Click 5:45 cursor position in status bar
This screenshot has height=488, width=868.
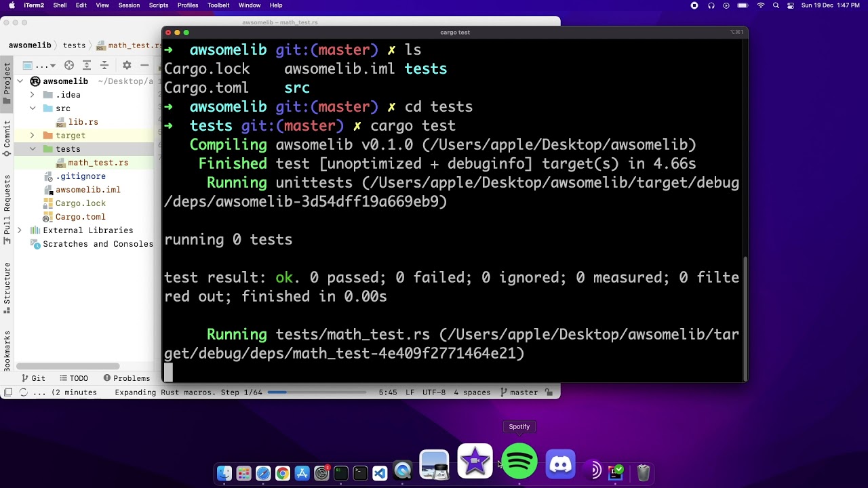coord(388,392)
